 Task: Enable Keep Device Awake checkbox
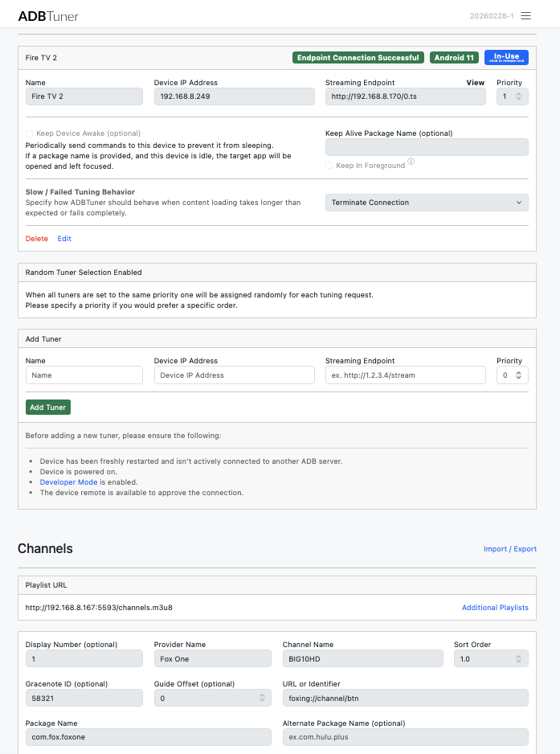pyautogui.click(x=30, y=133)
